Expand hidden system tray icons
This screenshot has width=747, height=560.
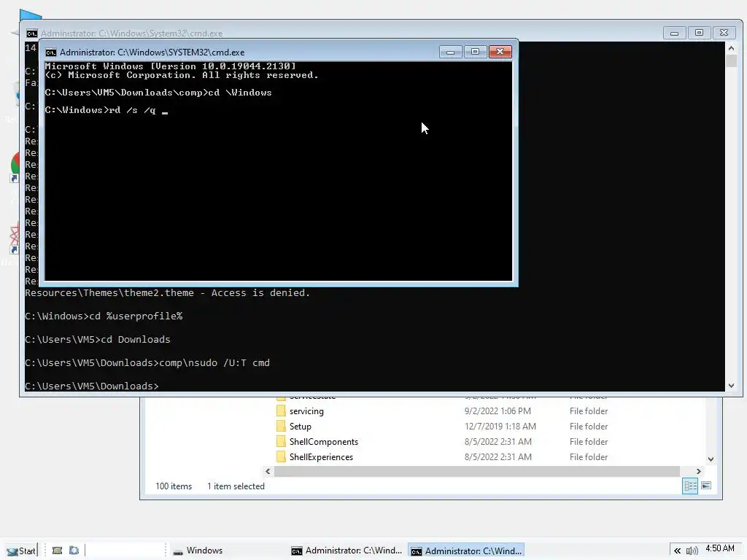click(x=677, y=551)
